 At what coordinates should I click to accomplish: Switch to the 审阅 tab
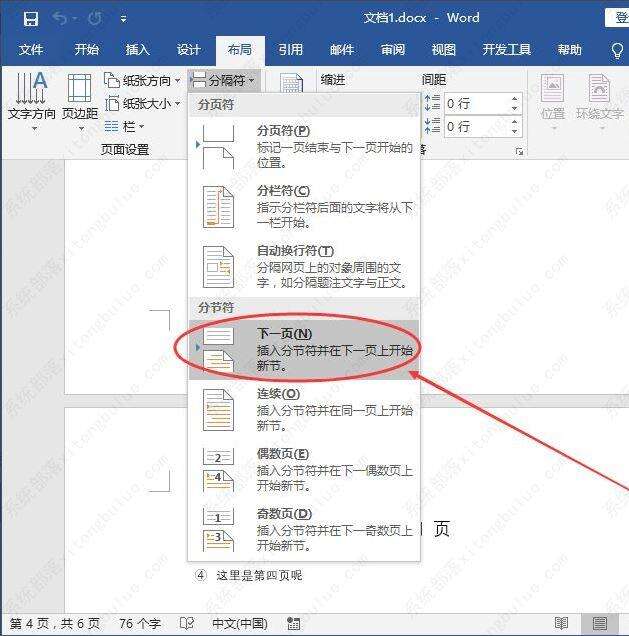click(x=393, y=49)
